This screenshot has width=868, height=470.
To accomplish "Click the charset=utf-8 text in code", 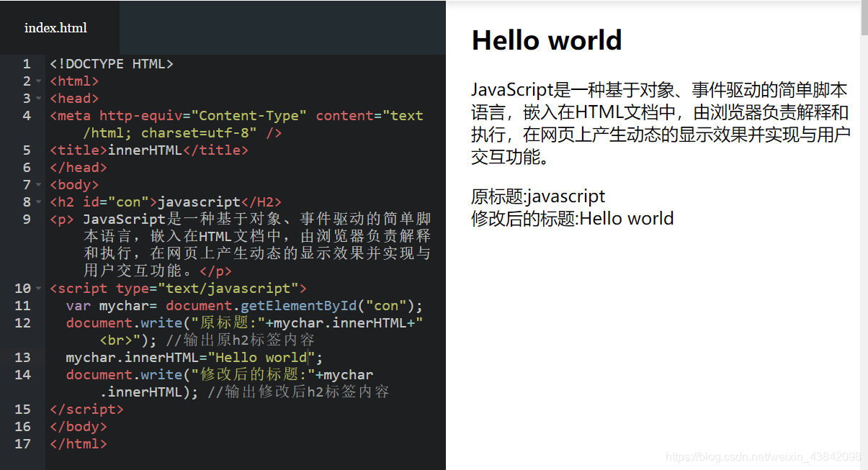I will [194, 133].
